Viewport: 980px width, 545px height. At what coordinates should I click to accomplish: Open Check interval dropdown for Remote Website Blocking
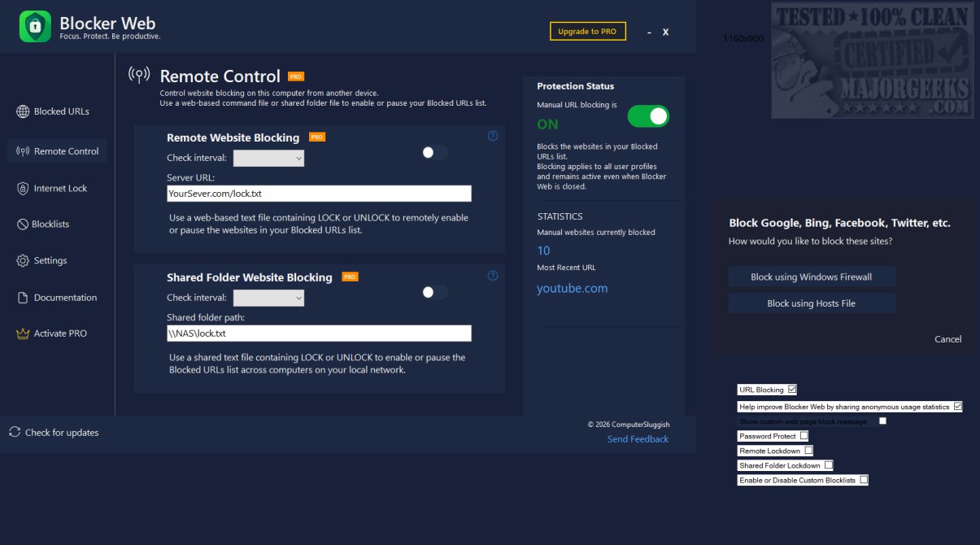[x=268, y=158]
